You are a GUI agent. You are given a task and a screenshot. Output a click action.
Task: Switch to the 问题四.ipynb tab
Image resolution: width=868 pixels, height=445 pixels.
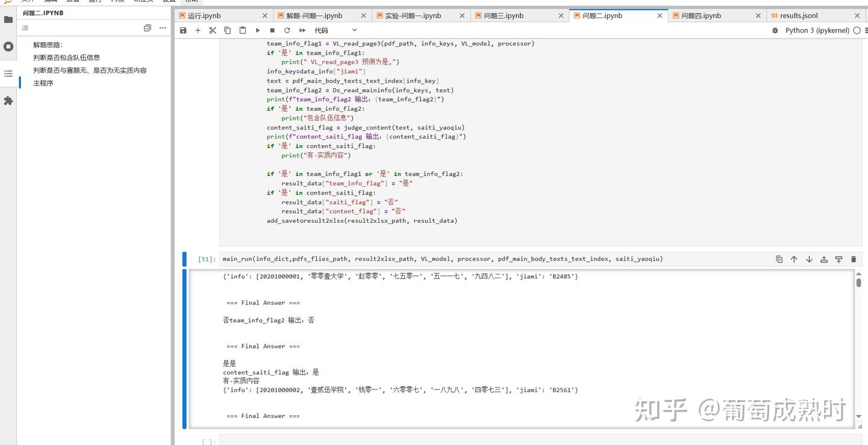717,16
